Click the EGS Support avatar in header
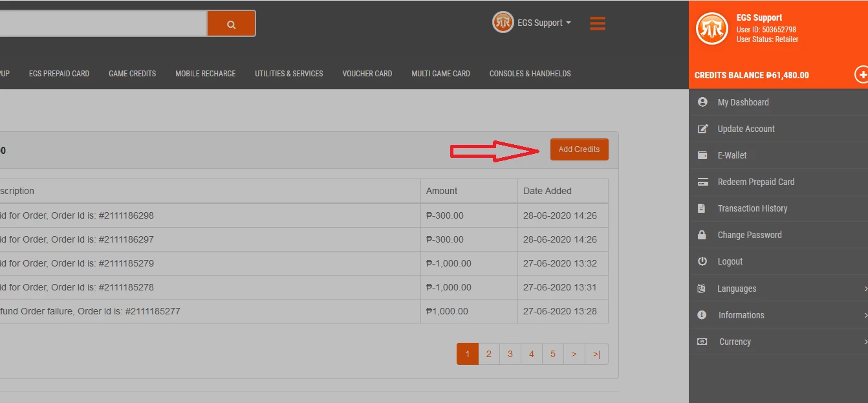Viewport: 868px width, 403px height. (503, 23)
